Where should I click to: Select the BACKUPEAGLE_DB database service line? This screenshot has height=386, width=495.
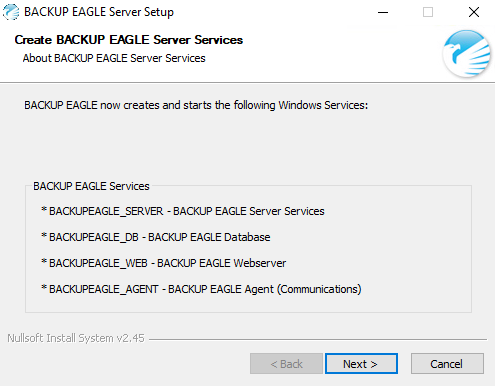[x=156, y=237]
